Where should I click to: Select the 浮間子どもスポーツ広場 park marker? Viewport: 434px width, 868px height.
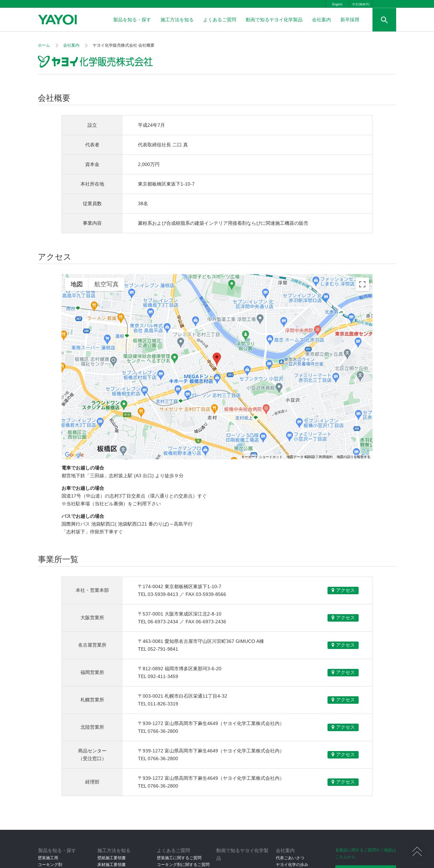coord(232,284)
